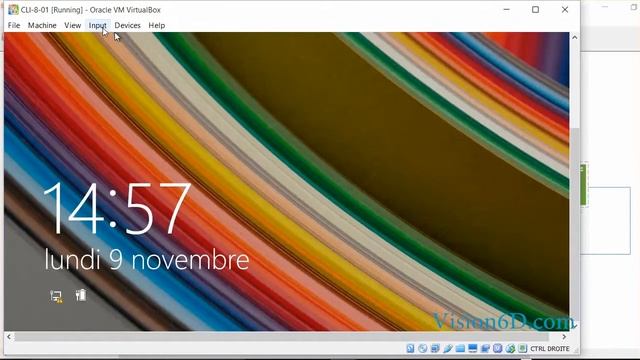Click the virtualization features (V) status icon

click(x=497, y=349)
